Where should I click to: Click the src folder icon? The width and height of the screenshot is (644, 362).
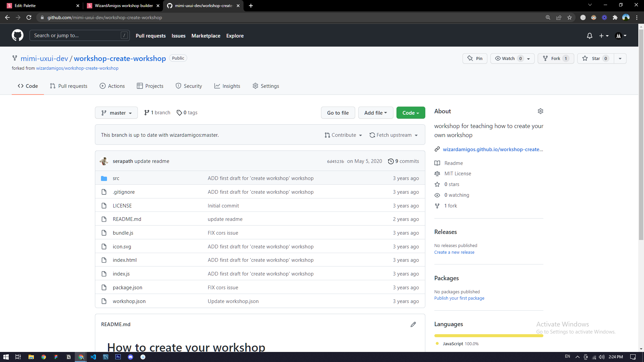[x=104, y=178]
